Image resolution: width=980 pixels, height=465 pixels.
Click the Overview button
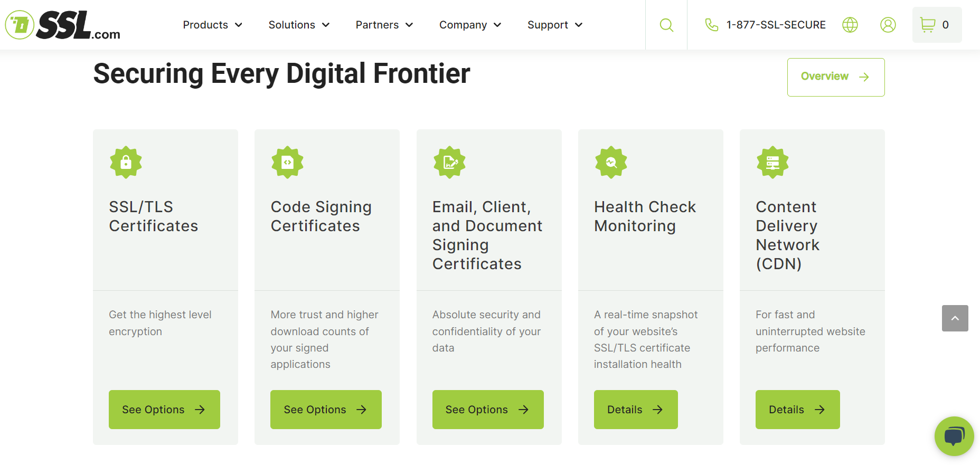pos(835,77)
